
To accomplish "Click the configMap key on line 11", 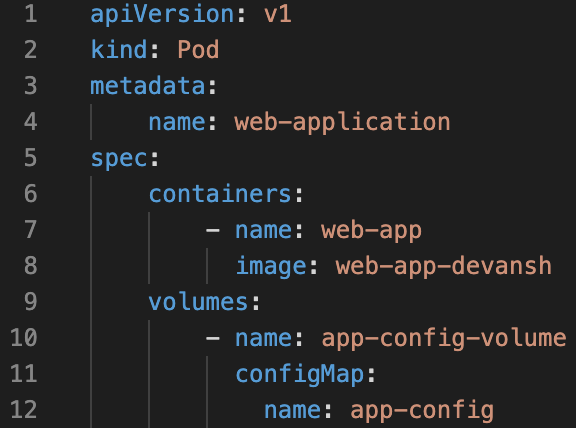I will click(x=300, y=375).
